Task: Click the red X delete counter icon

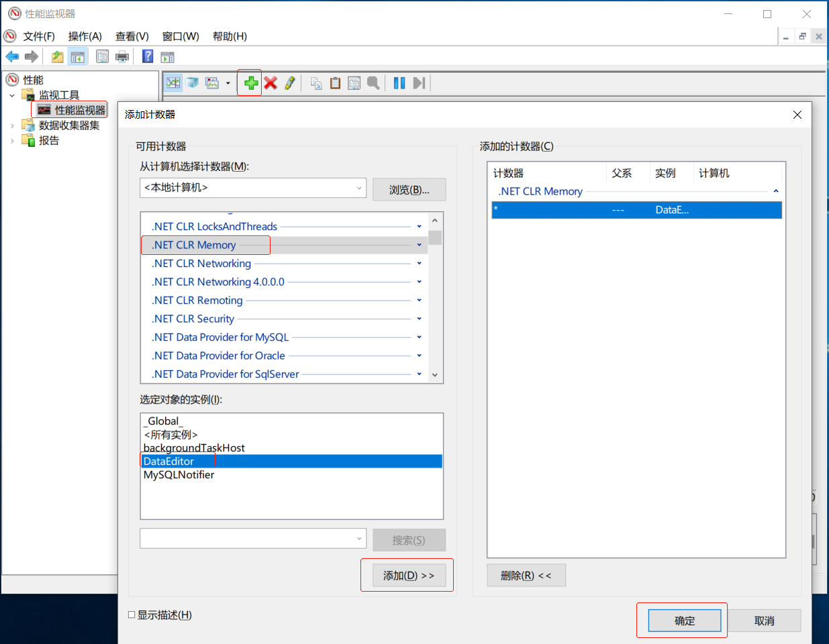Action: coord(271,83)
